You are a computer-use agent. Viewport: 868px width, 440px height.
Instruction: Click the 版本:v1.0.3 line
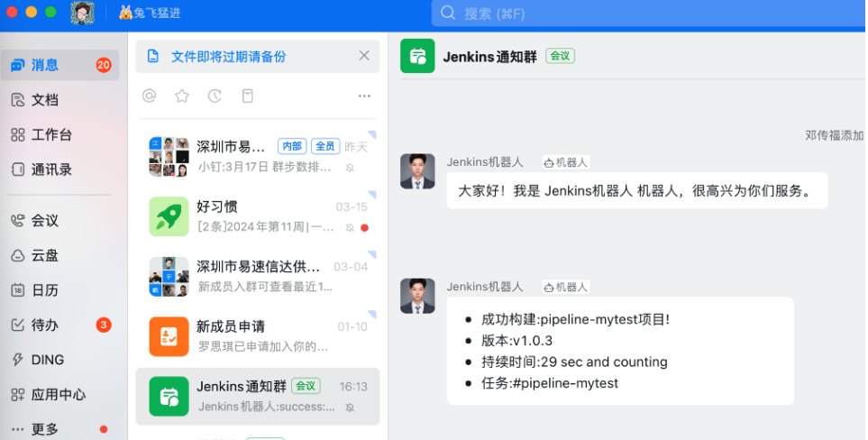(516, 341)
